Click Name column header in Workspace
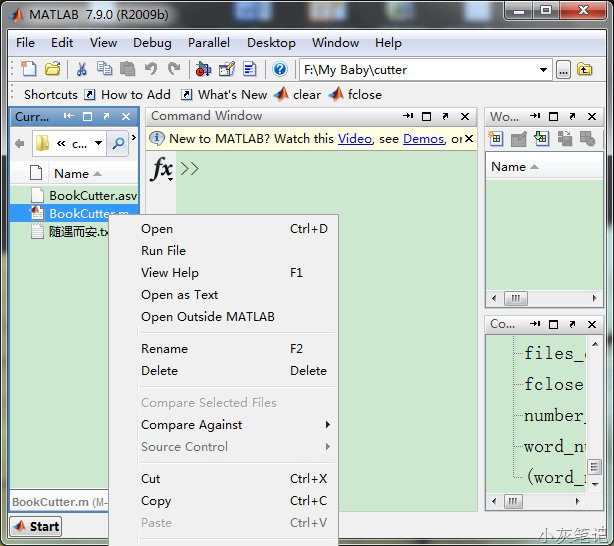Screen dimensions: 614x546 pyautogui.click(x=509, y=167)
